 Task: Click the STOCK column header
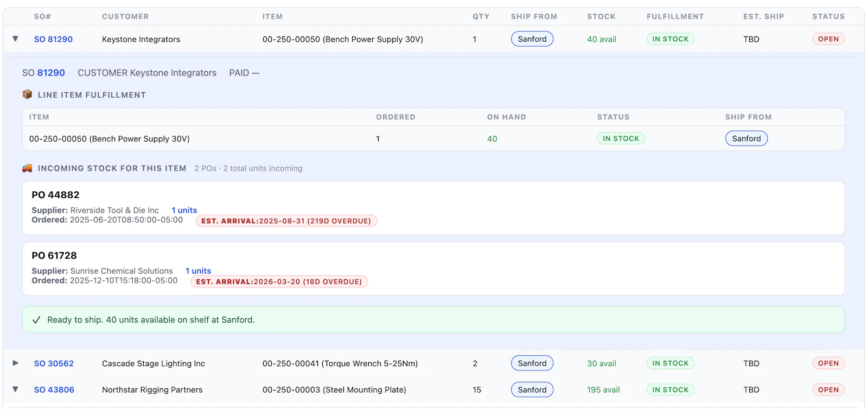click(x=601, y=16)
